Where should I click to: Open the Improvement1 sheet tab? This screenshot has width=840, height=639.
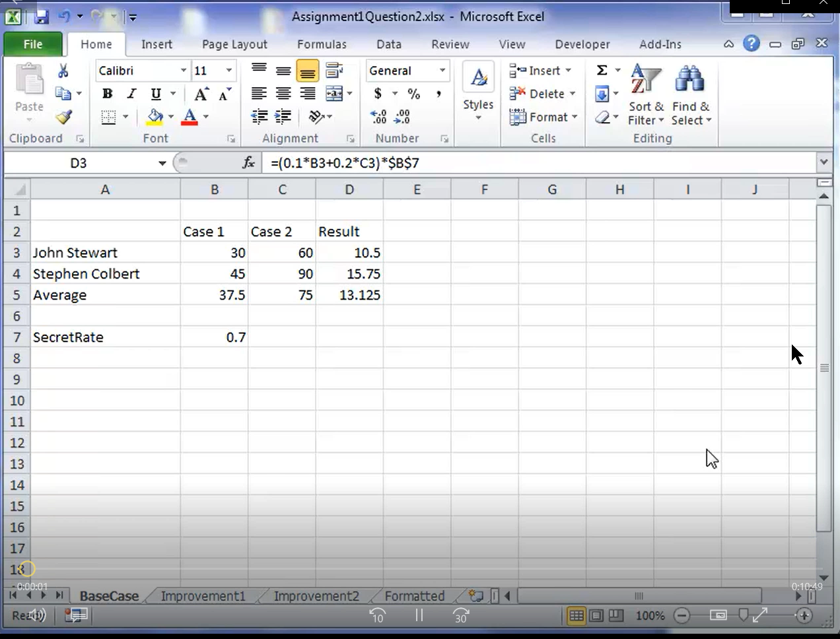click(203, 596)
